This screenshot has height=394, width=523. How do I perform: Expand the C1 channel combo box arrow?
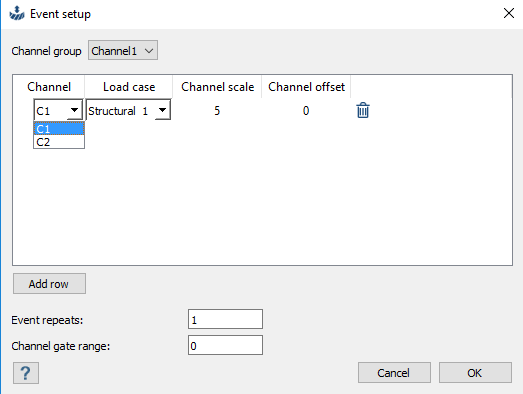click(x=74, y=110)
